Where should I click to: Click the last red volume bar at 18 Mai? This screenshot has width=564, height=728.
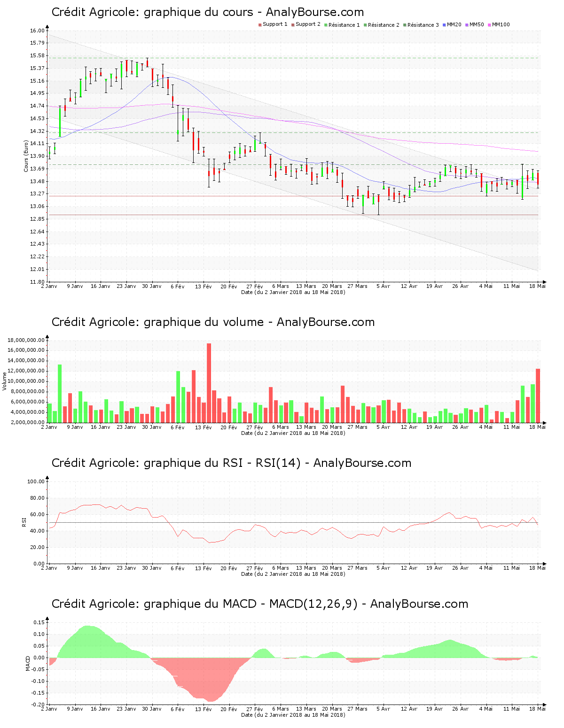pyautogui.click(x=538, y=395)
